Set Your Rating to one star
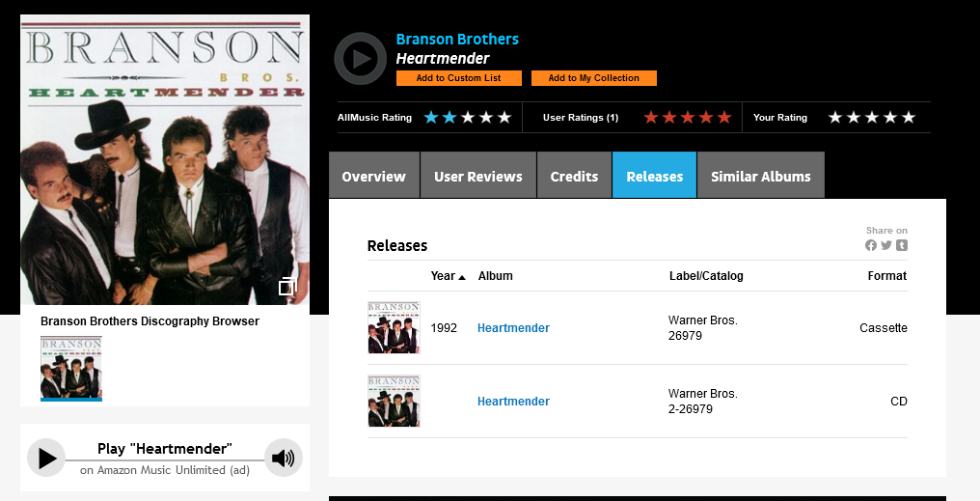Image resolution: width=980 pixels, height=501 pixels. [x=835, y=118]
